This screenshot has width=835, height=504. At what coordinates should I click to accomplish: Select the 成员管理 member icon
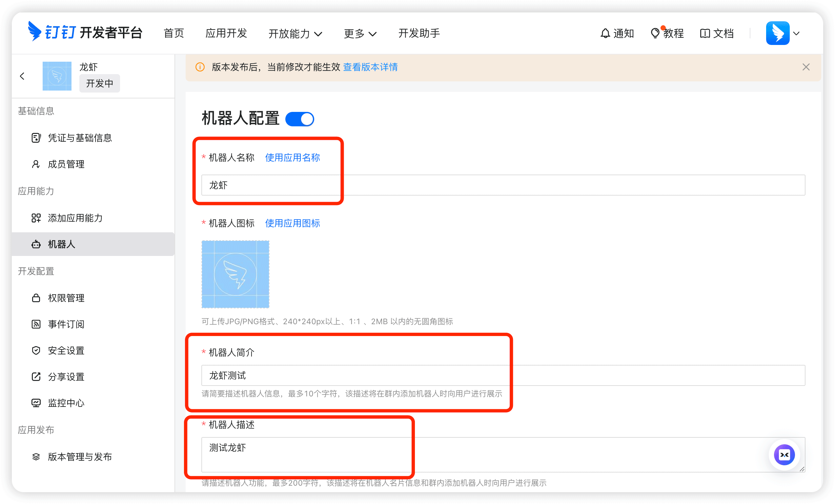[x=36, y=164]
